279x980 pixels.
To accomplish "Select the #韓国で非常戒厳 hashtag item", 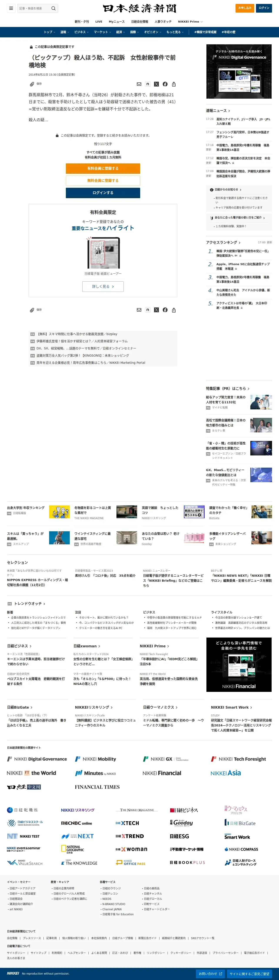I will pos(206,32).
